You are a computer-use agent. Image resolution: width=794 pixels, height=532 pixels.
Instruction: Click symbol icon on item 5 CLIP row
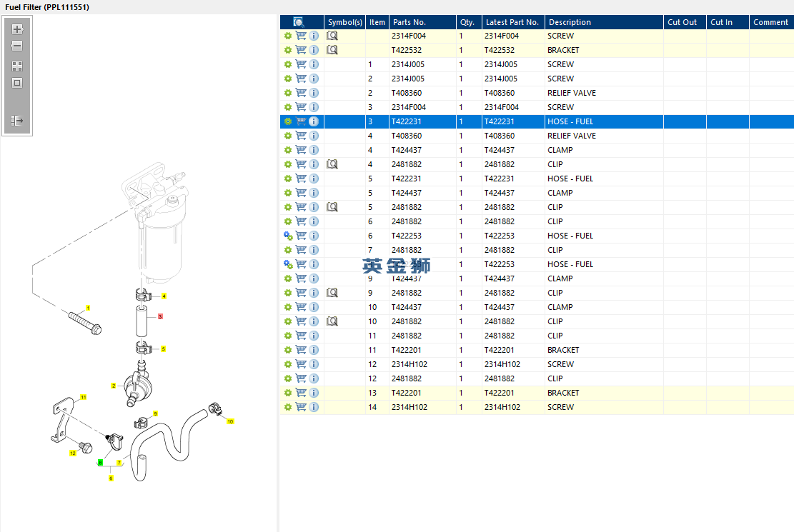click(332, 207)
